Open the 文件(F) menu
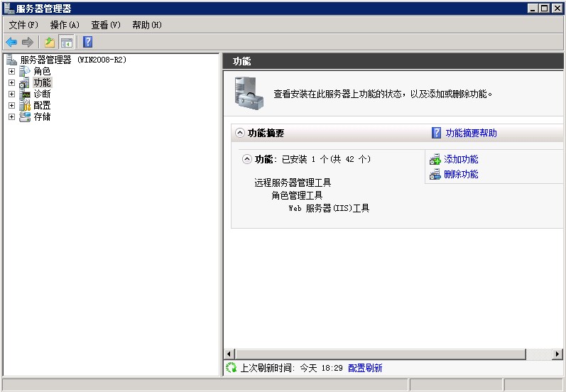Screen dimensions: 566x392 23,25
